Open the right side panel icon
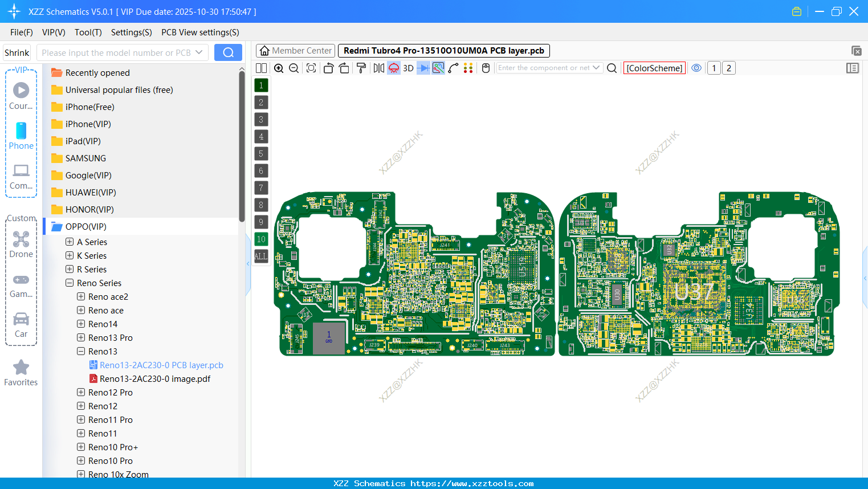This screenshot has height=489, width=868. point(853,68)
